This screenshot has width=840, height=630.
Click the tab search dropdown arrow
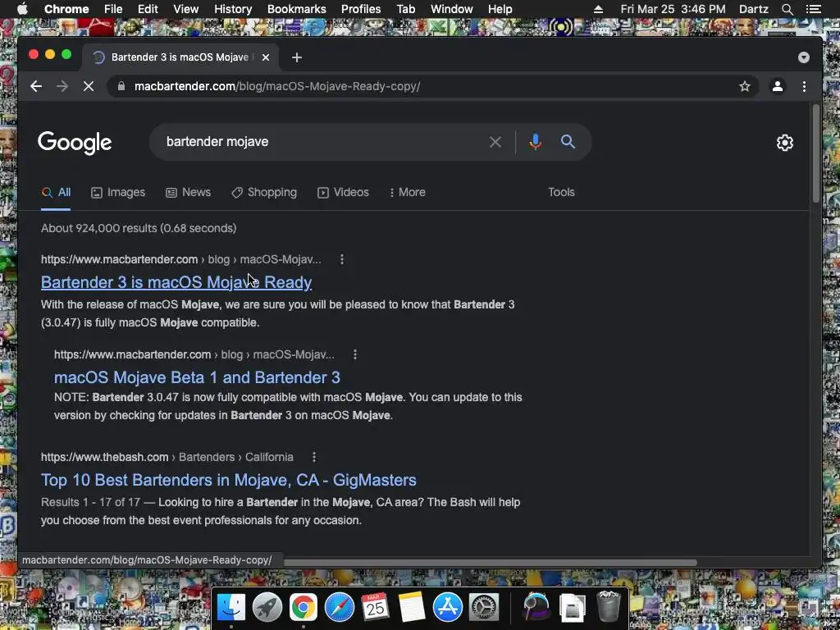(804, 57)
